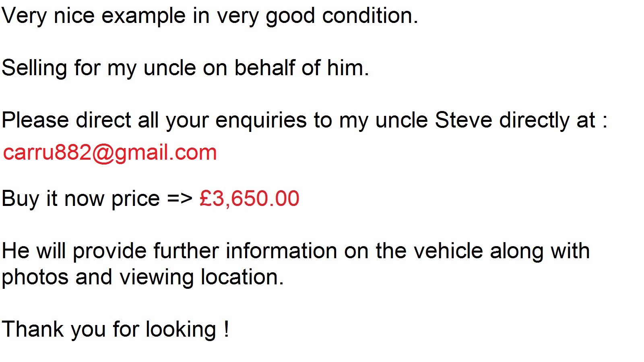Screen dimensions: 644x362
Task: Click the exclamation mark after 'looking'
Action: pyautogui.click(x=227, y=329)
